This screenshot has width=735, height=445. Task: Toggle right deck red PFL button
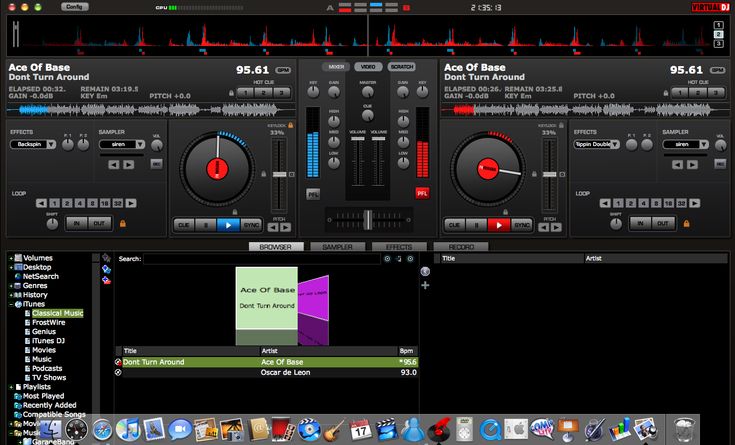422,193
